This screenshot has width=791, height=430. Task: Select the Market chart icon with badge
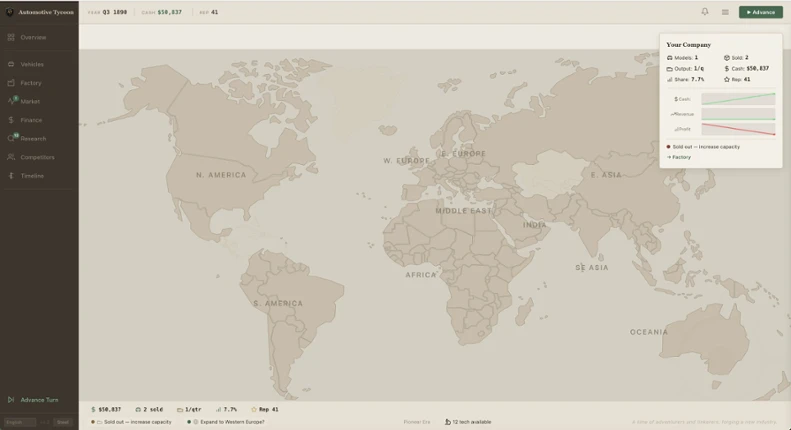[x=12, y=100]
